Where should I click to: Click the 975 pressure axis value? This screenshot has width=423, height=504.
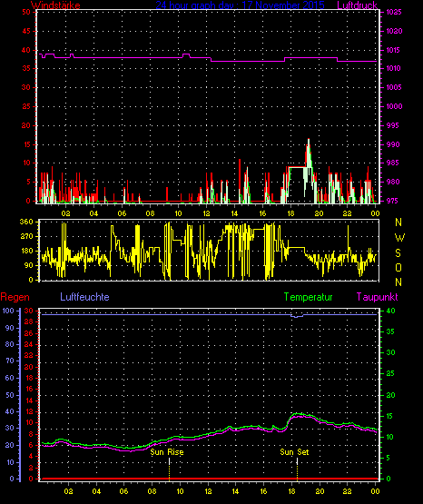(x=393, y=201)
